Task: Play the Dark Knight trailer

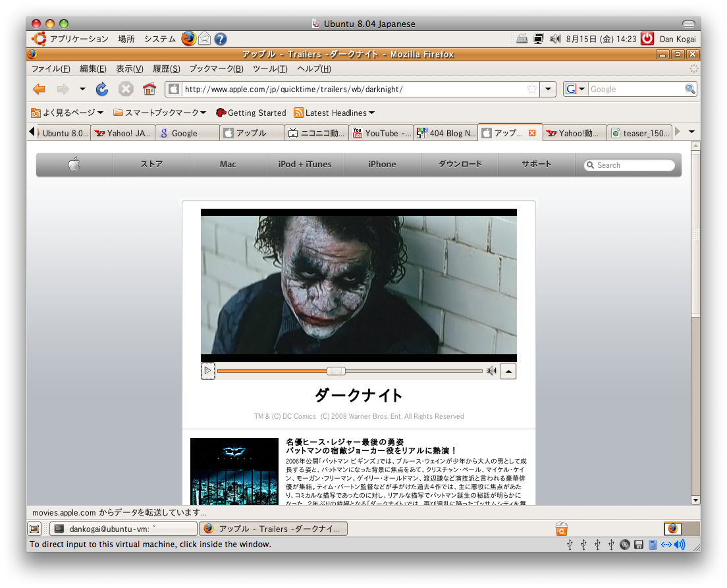Action: [207, 371]
